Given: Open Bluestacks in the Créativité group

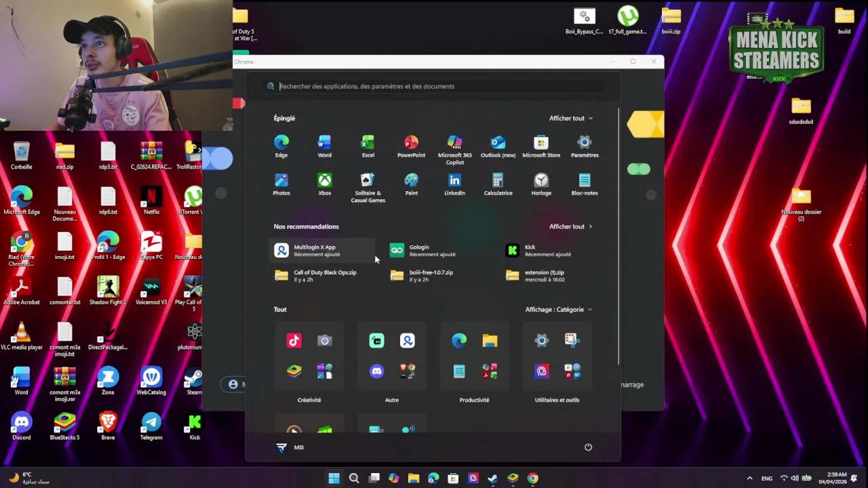Looking at the screenshot, I should pos(294,371).
